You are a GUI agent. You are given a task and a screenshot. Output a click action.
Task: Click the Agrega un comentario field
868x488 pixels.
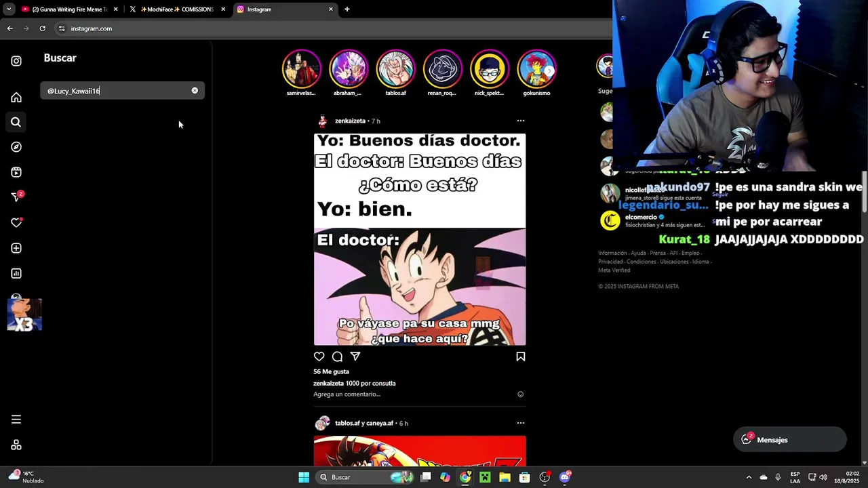point(347,394)
